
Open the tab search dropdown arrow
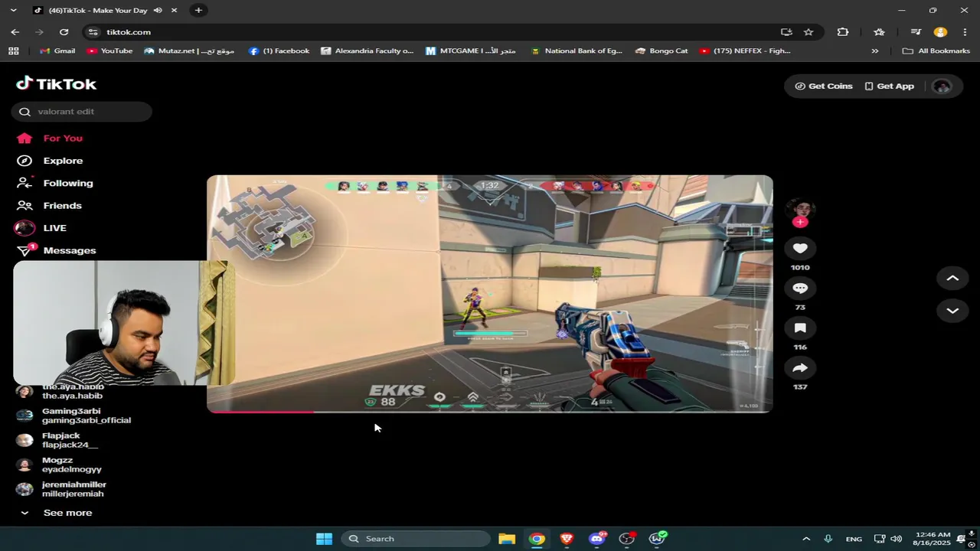click(13, 10)
